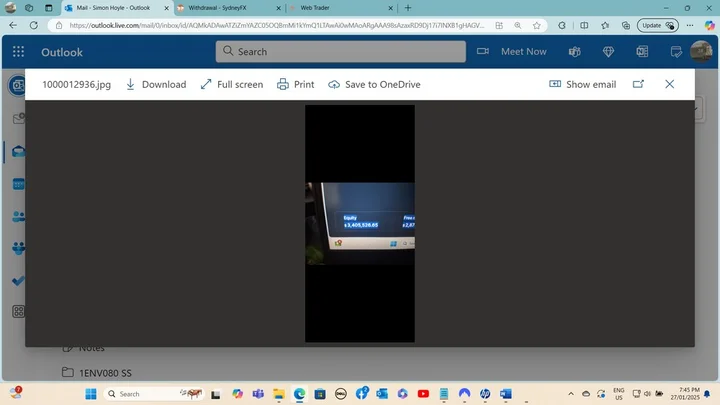Open the diamond premium icon in header
The image size is (720, 405).
[608, 51]
